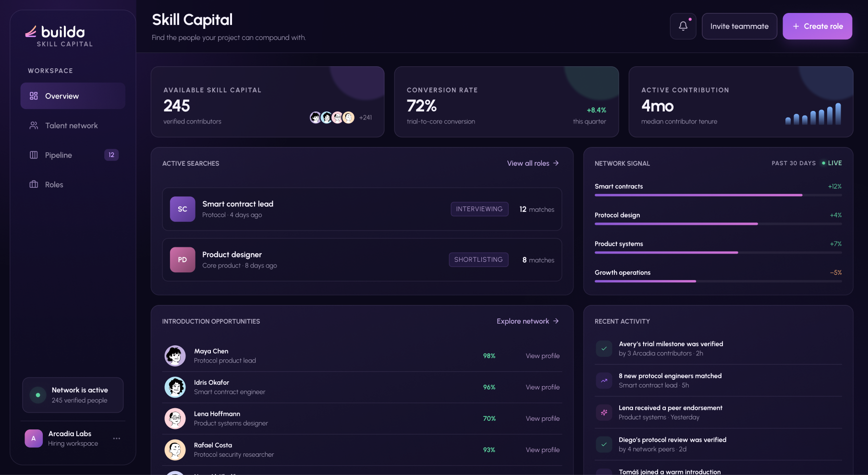The height and width of the screenshot is (475, 868).
Task: Open notifications bell icon
Action: point(683,26)
